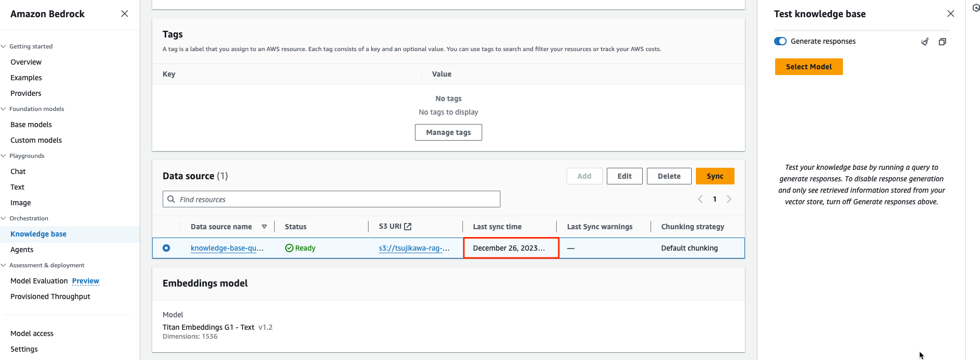The width and height of the screenshot is (980, 360).
Task: Click the December 26, 2023 sync time cell
Action: 511,248
